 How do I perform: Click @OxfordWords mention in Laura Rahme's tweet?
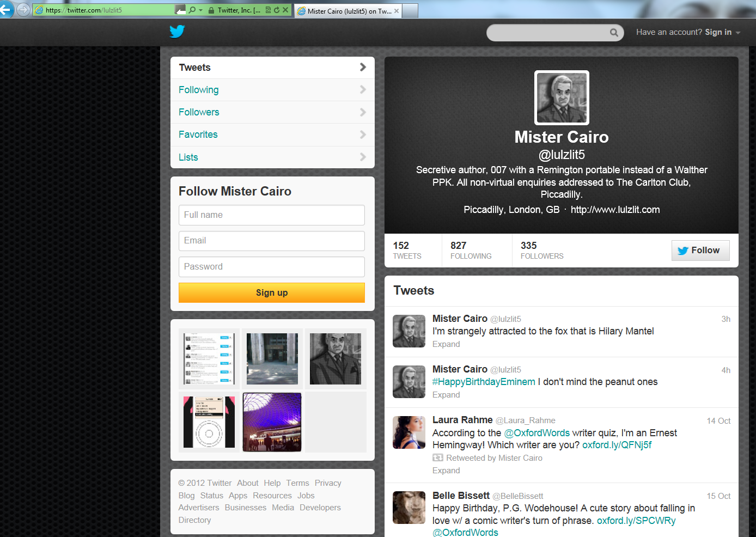pyautogui.click(x=536, y=433)
